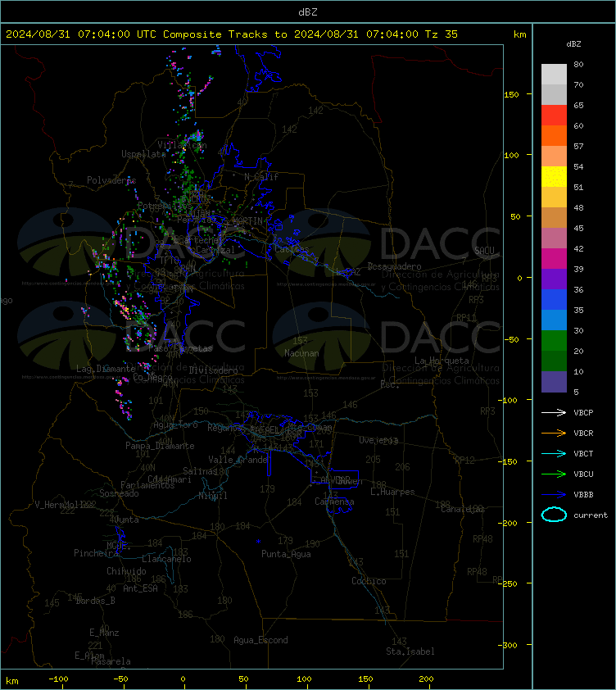
Task: Click the 'Agua_Escond' map label
Action: click(260, 640)
